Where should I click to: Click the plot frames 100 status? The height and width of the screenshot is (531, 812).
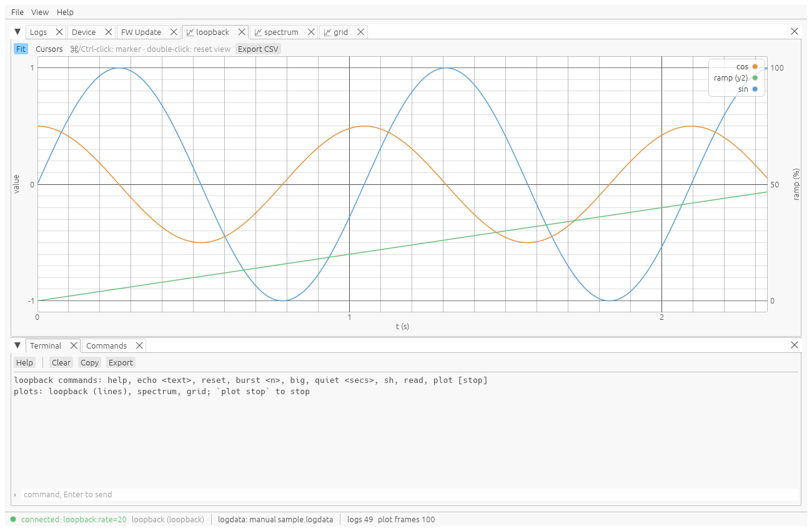click(x=406, y=519)
